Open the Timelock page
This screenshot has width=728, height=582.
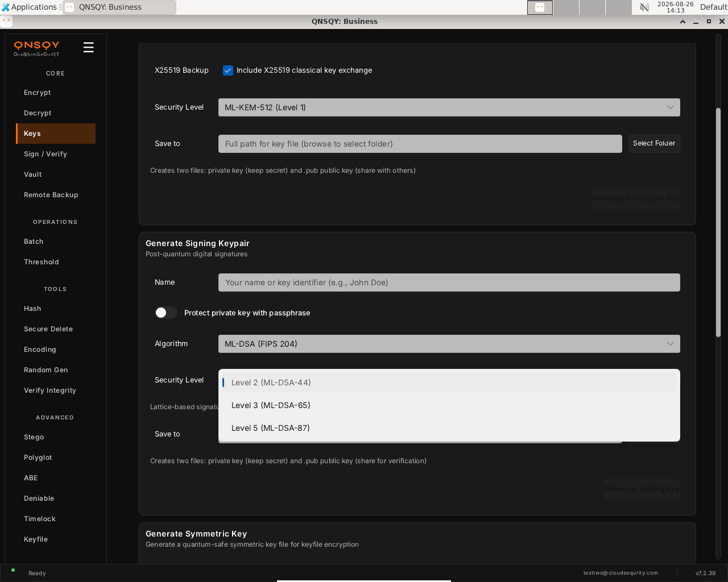[x=56, y=519]
